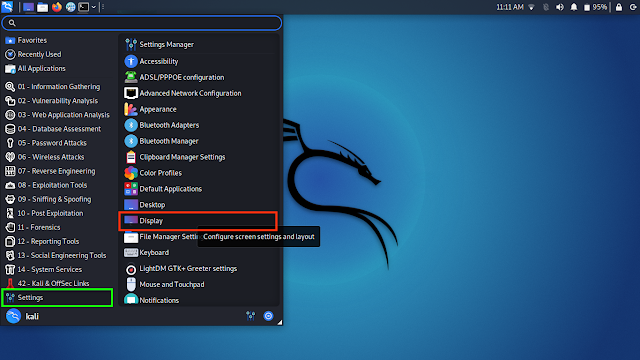Viewport: 640px width, 360px height.
Task: Open the notifications bell icon
Action: point(574,7)
